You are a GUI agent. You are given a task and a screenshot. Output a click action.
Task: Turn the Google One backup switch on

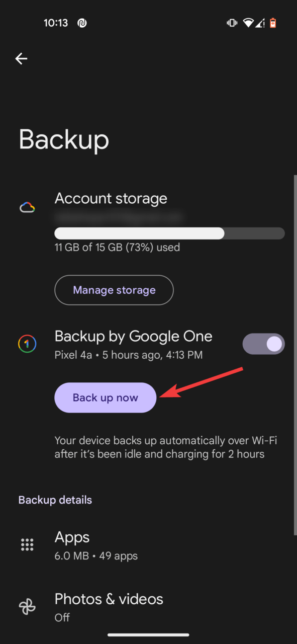pos(263,344)
